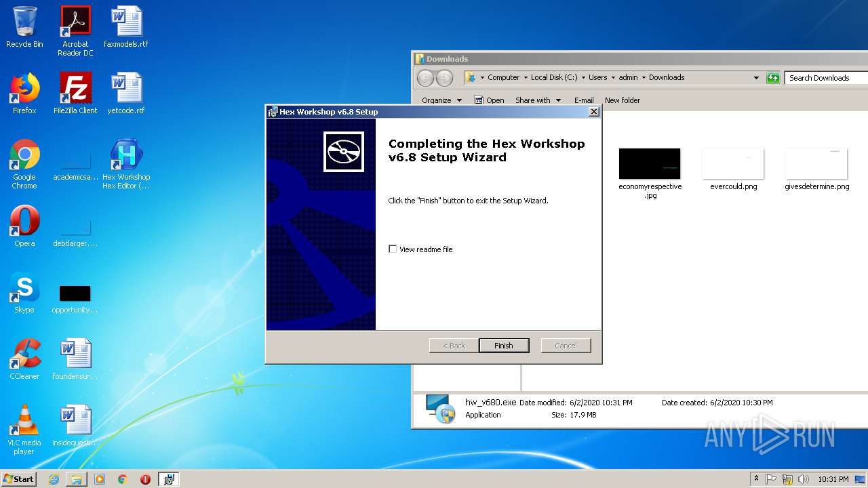Select the opportunity... desktop file
868x488 pixels.
tap(75, 298)
